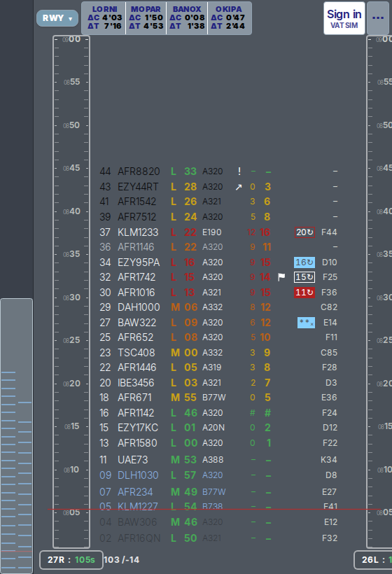Select callsign AFR234
The width and height of the screenshot is (392, 574).
tap(135, 491)
